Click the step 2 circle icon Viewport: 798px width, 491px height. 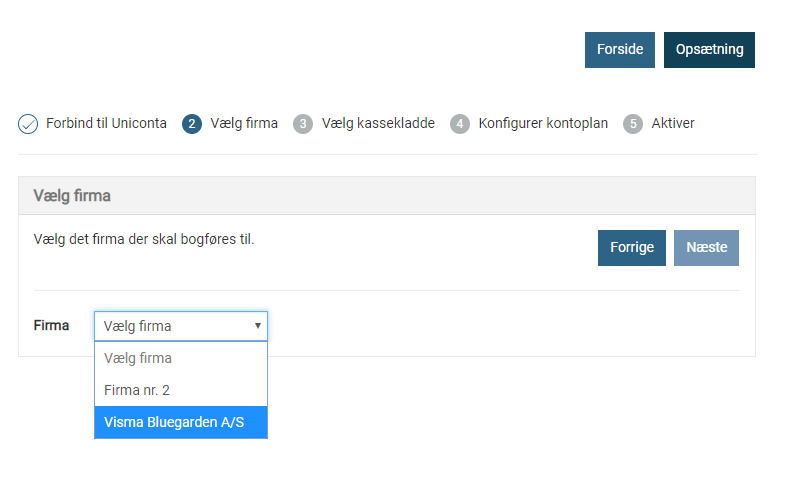pos(192,124)
